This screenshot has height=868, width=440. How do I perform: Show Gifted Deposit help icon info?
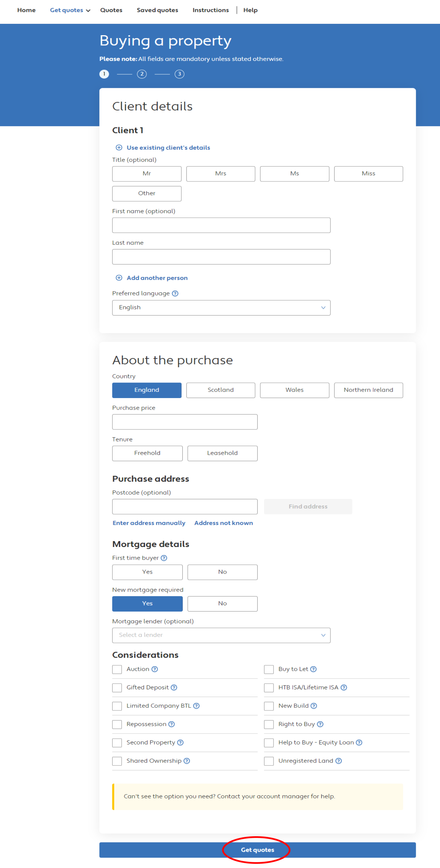174,687
